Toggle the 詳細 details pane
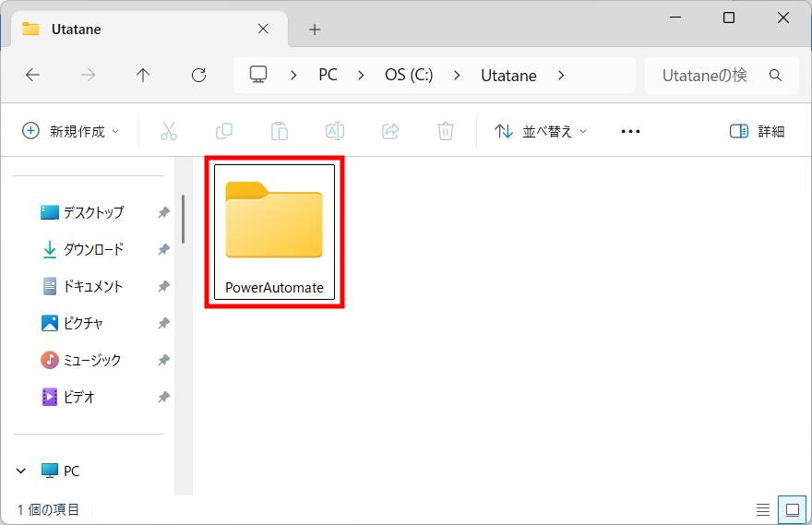This screenshot has height=525, width=812. pyautogui.click(x=757, y=131)
